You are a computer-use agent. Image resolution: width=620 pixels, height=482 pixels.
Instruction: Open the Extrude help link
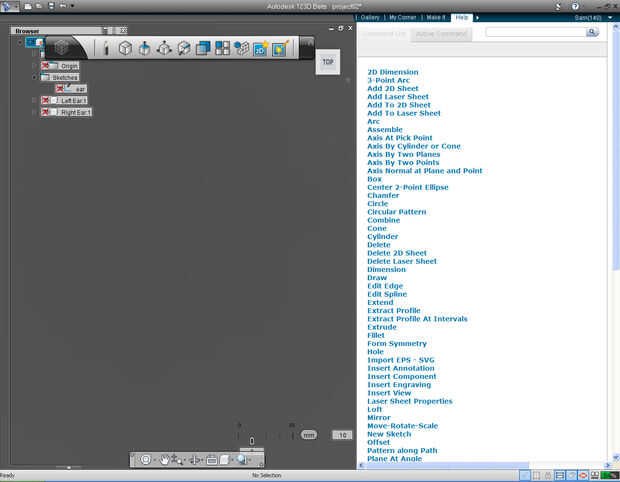[x=382, y=327]
